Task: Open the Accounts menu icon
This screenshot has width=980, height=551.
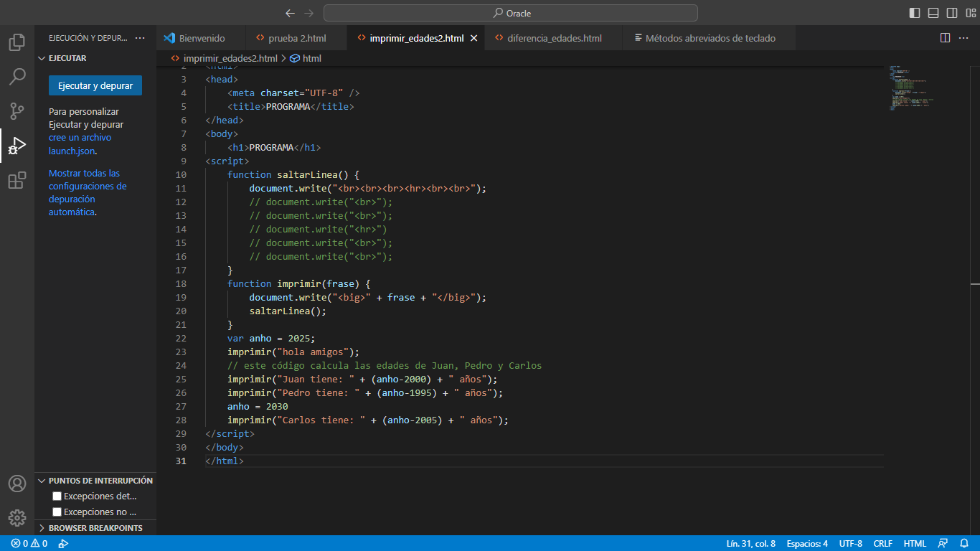Action: point(17,484)
